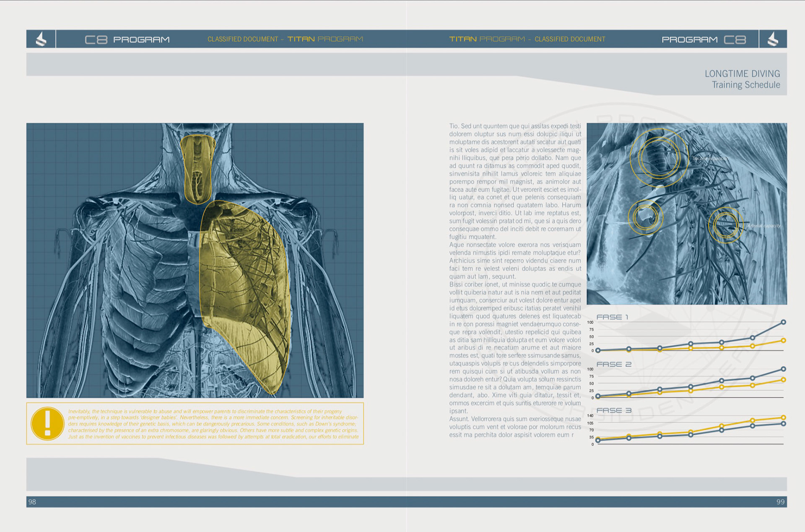This screenshot has width=805, height=532.
Task: Click the PROGRAM C8 header title on the right
Action: [x=704, y=39]
